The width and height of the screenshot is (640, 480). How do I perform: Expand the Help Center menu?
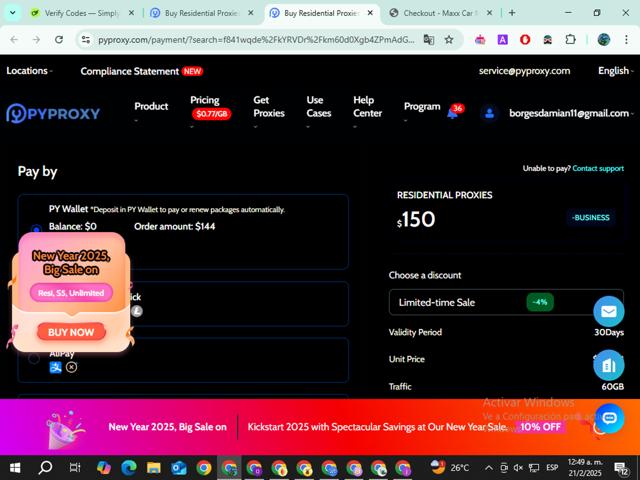tap(367, 108)
